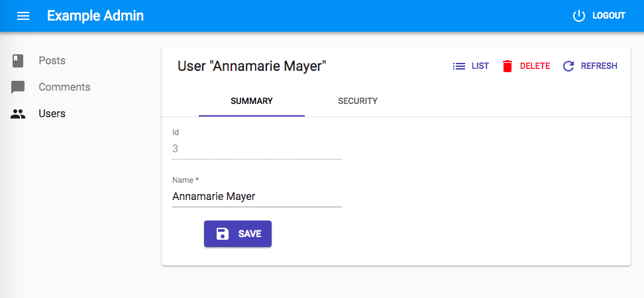Switch to the Security tab
The width and height of the screenshot is (644, 298).
coord(358,101)
